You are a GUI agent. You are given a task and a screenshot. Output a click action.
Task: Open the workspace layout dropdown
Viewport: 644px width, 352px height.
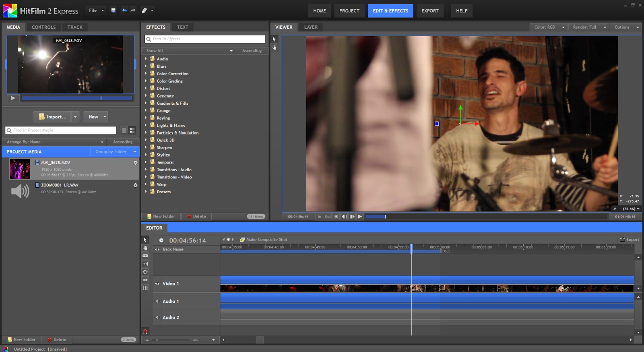147,10
